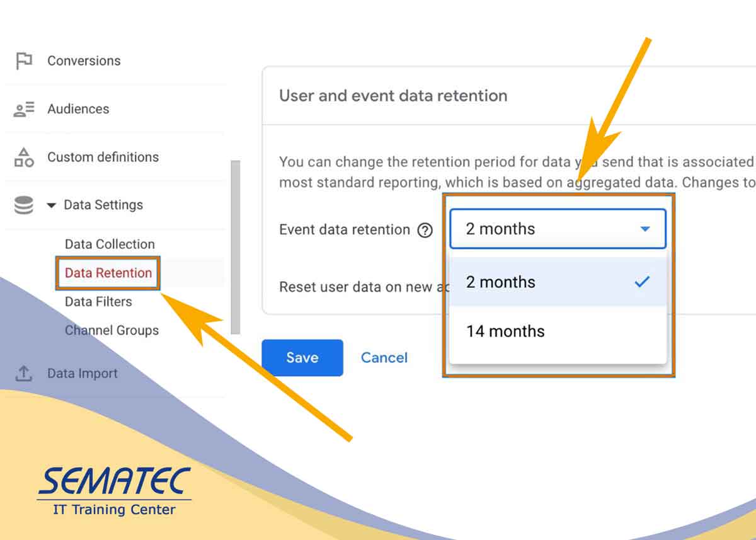Screen dimensions: 756x540
Task: Open Channel Groups submenu item
Action: pos(112,330)
